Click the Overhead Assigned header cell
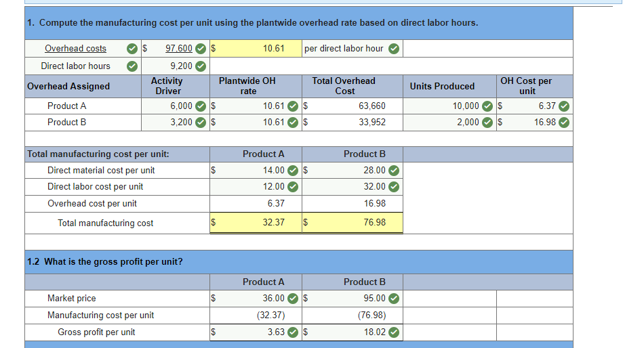The image size is (644, 348). click(x=83, y=86)
